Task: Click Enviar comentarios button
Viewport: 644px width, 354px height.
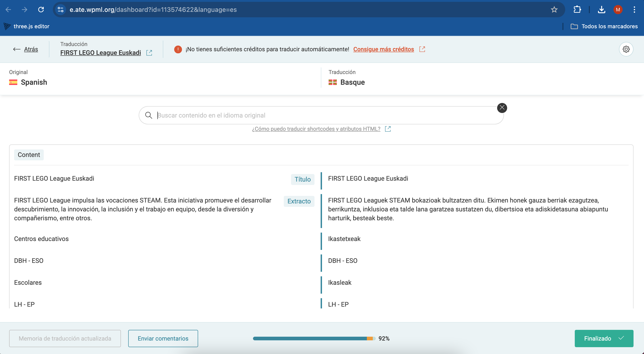Action: point(163,338)
